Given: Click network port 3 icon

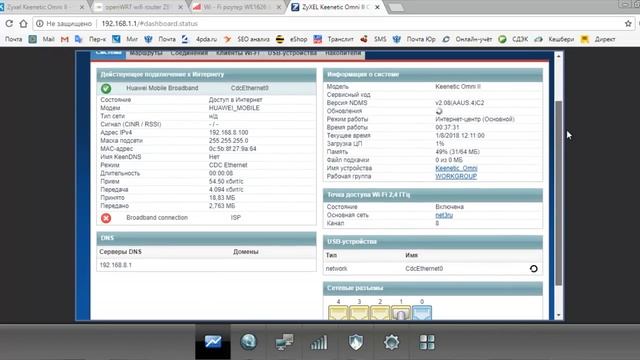Looking at the screenshot, I should point(359,313).
